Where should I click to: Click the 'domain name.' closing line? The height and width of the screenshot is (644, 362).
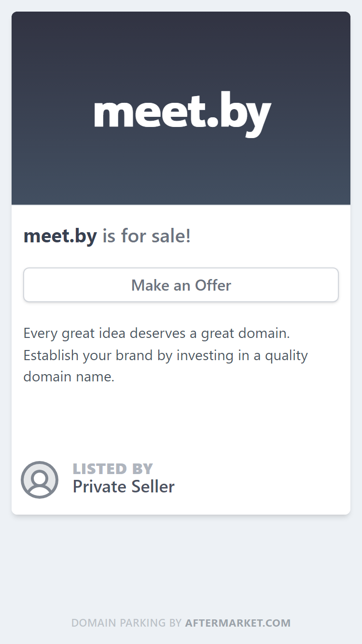coord(69,377)
